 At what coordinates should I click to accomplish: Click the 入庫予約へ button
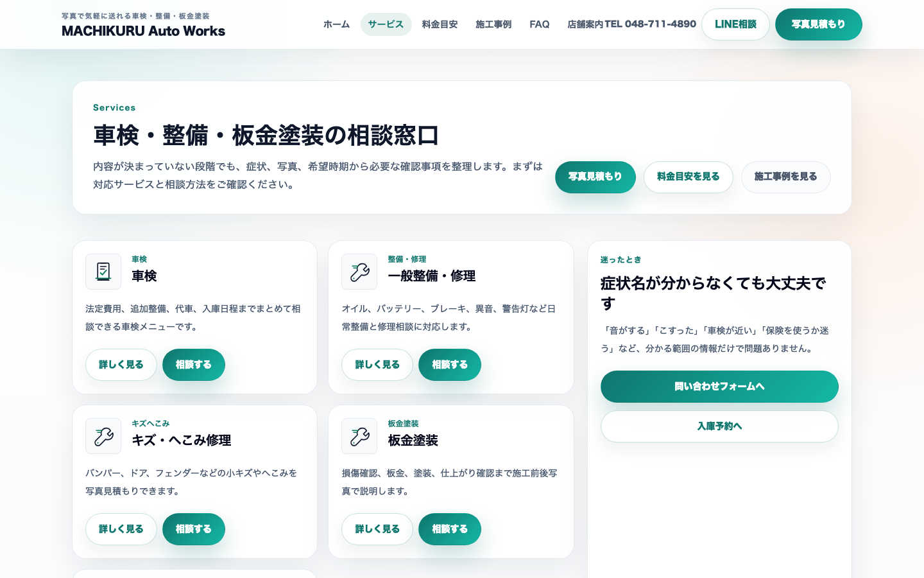(719, 426)
